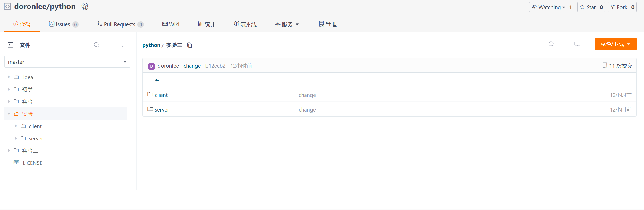Click .idea folder icon in tree

click(16, 77)
